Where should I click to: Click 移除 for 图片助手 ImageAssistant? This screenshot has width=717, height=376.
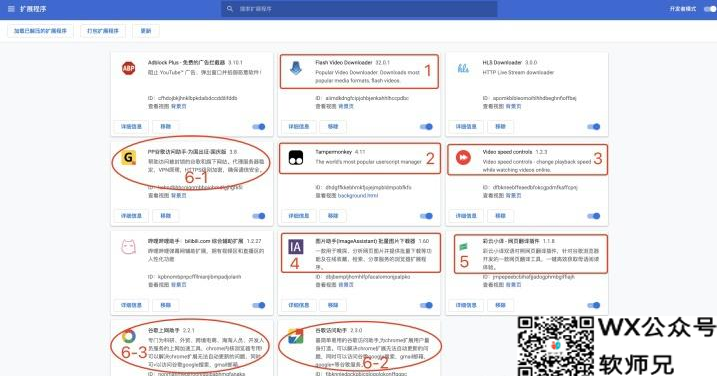[333, 305]
